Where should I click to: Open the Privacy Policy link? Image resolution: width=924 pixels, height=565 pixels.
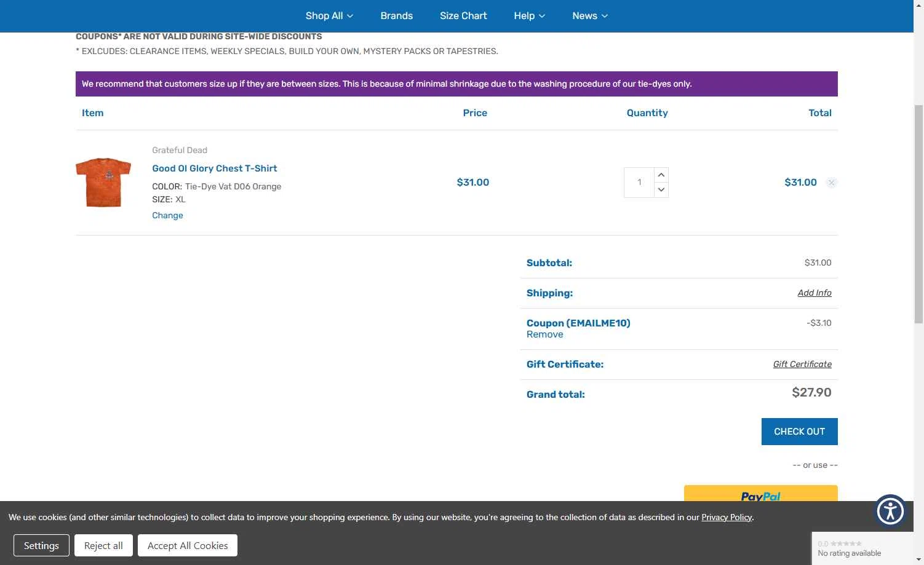(727, 517)
